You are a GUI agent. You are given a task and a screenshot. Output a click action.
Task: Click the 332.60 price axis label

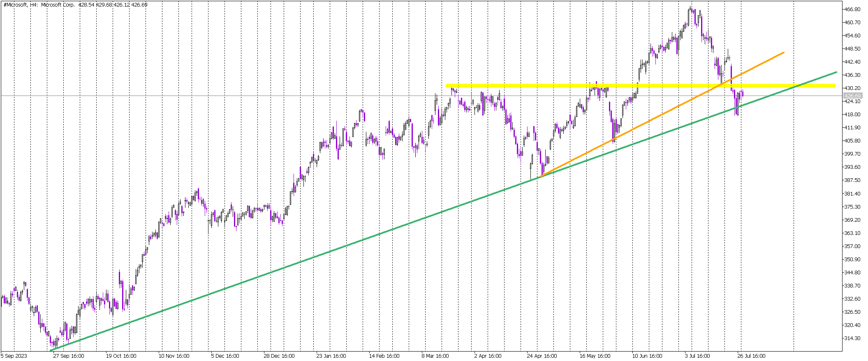click(852, 299)
